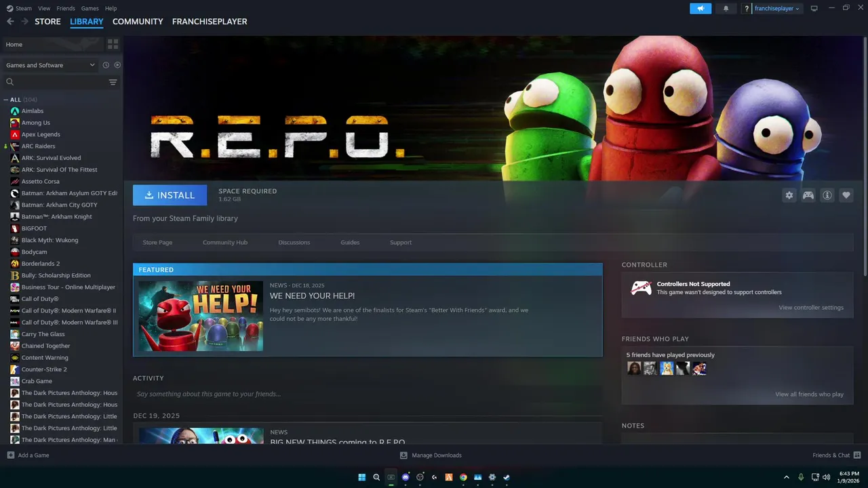Click View controller settings link
The width and height of the screenshot is (868, 488).
point(811,308)
